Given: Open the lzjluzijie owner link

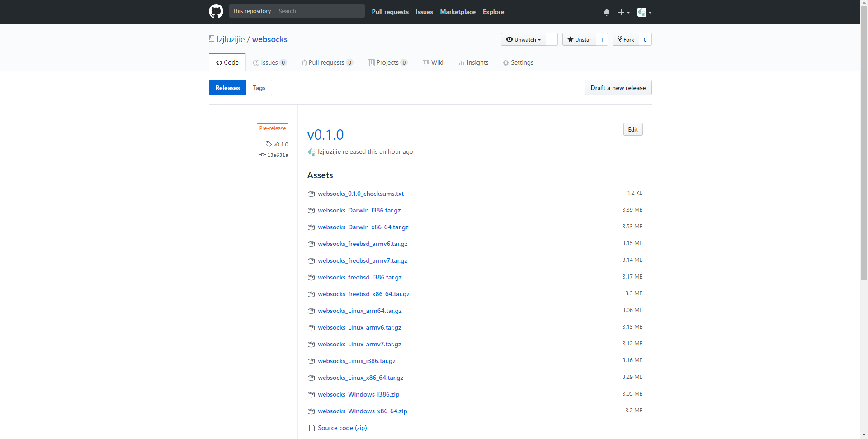Looking at the screenshot, I should 231,39.
